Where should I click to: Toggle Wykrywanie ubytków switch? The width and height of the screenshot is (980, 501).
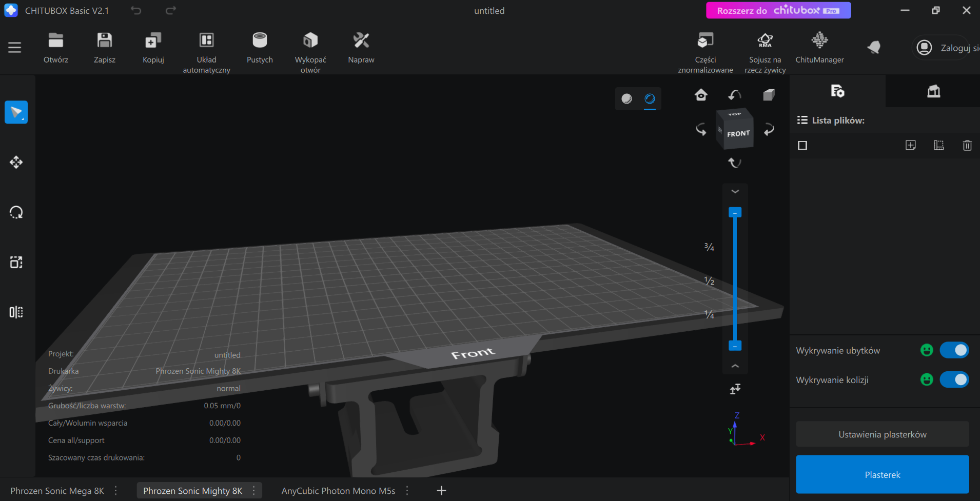954,350
